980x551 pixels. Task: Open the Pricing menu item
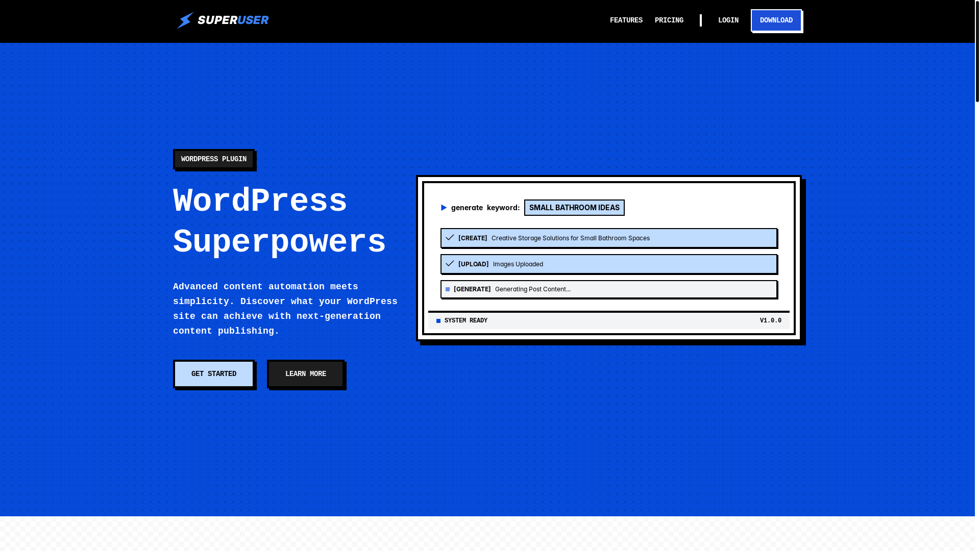pos(669,20)
